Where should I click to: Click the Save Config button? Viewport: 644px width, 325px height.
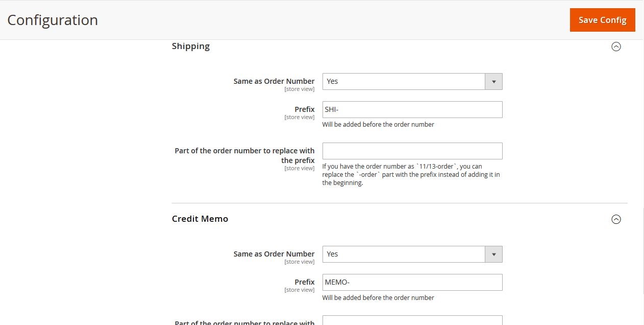pos(602,20)
